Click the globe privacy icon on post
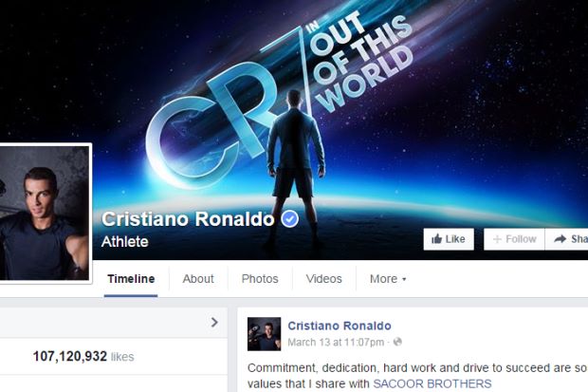Image resolution: width=588 pixels, height=392 pixels. pos(397,342)
